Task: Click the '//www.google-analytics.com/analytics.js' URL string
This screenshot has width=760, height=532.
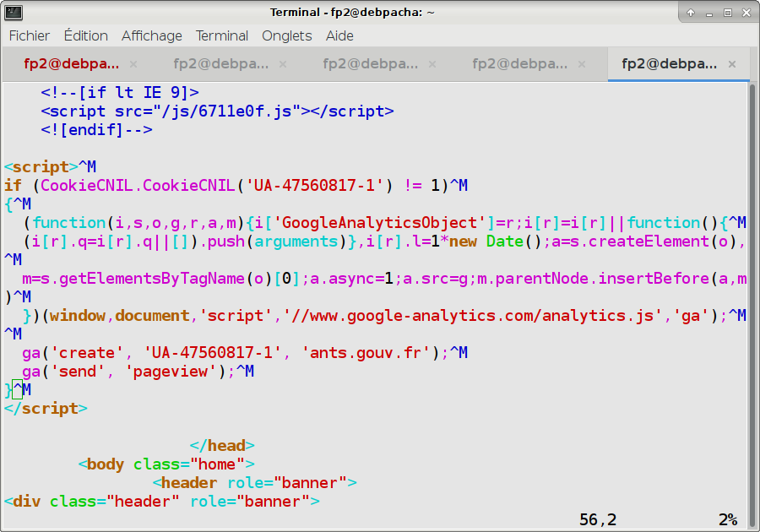Action: coord(472,316)
